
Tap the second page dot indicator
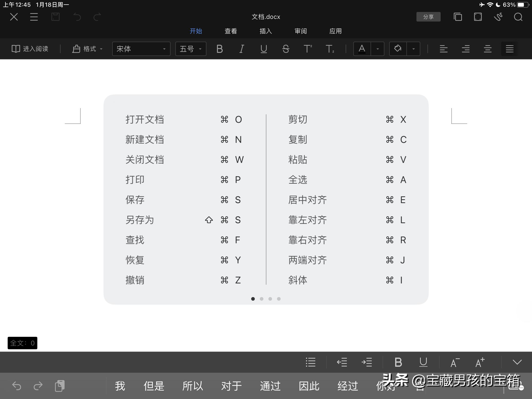pyautogui.click(x=261, y=299)
